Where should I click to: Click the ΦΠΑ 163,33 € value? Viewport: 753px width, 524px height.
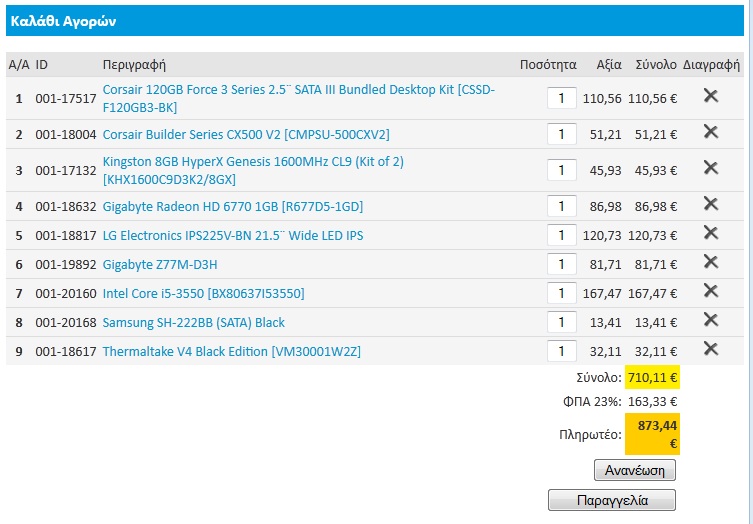[x=652, y=402]
